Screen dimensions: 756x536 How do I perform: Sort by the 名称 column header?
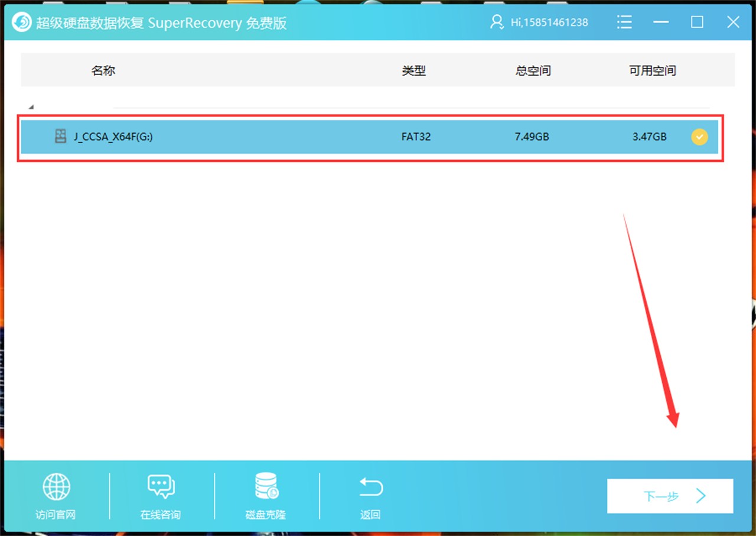pos(103,70)
